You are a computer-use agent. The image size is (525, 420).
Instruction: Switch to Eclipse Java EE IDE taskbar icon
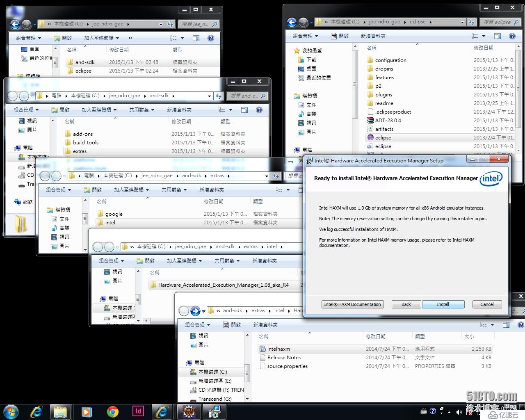pyautogui.click(x=189, y=411)
